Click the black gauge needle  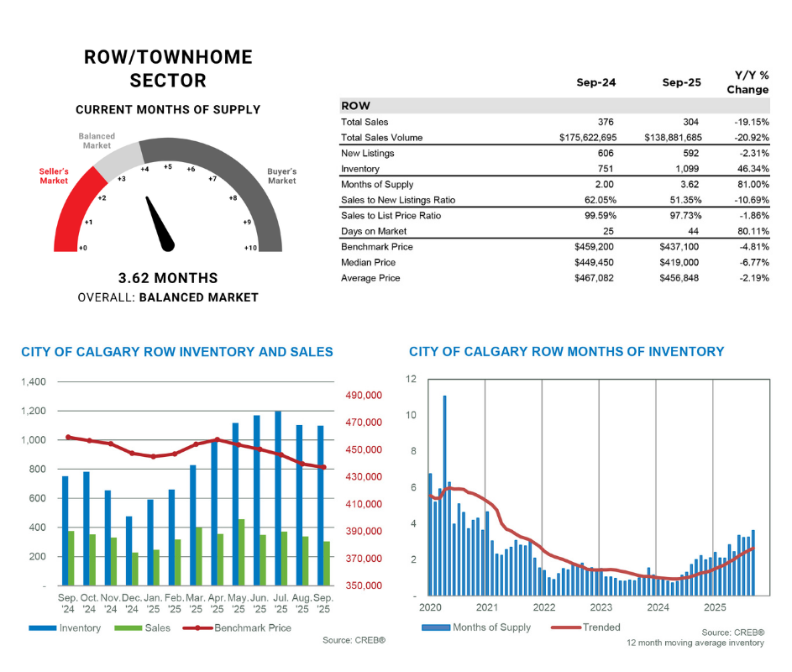click(x=160, y=225)
